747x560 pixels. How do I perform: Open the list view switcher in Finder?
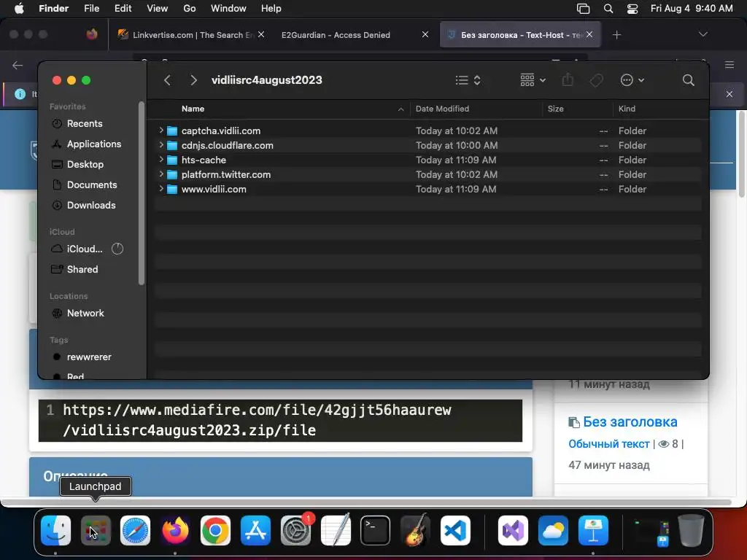pos(468,80)
